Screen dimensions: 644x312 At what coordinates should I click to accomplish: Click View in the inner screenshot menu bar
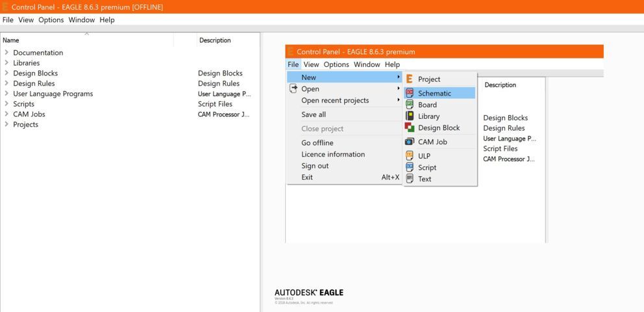(312, 64)
